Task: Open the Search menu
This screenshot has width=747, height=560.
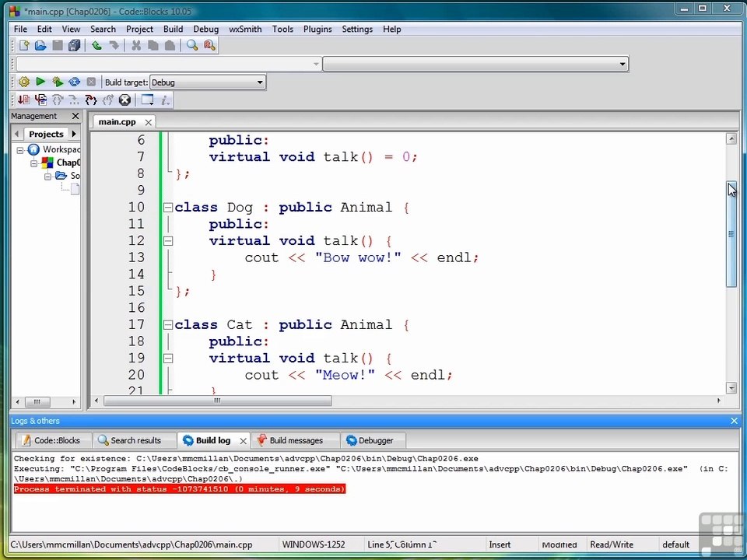Action: tap(103, 29)
